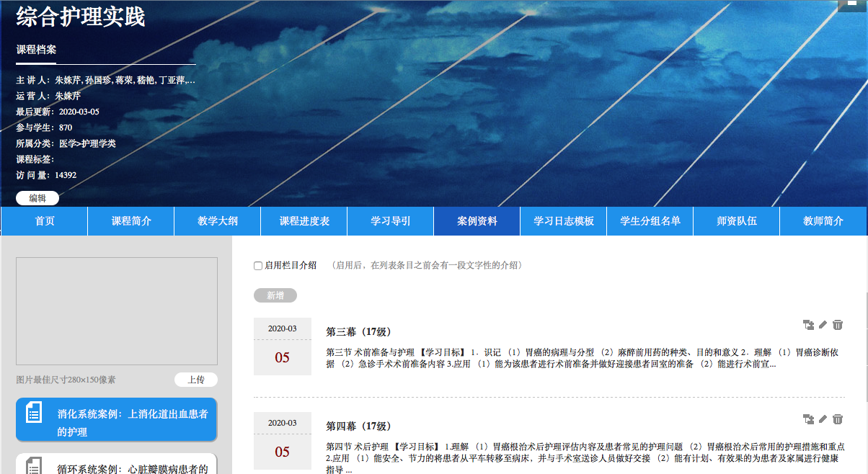Click the empty course image placeholder

click(117, 311)
